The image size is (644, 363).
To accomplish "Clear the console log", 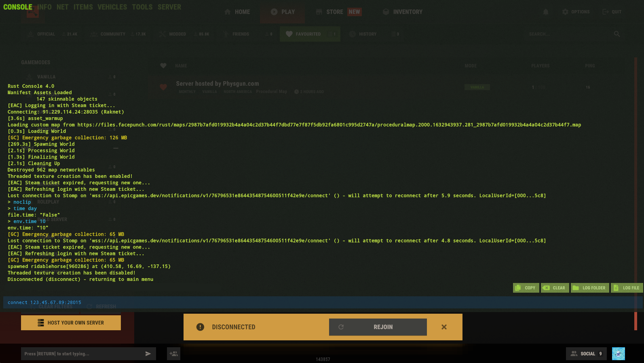I will 555,288.
